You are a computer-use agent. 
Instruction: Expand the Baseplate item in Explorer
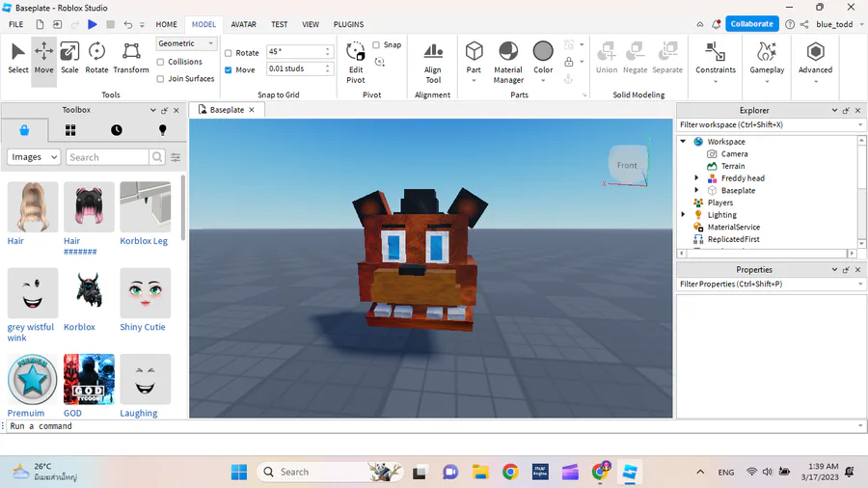tap(697, 190)
